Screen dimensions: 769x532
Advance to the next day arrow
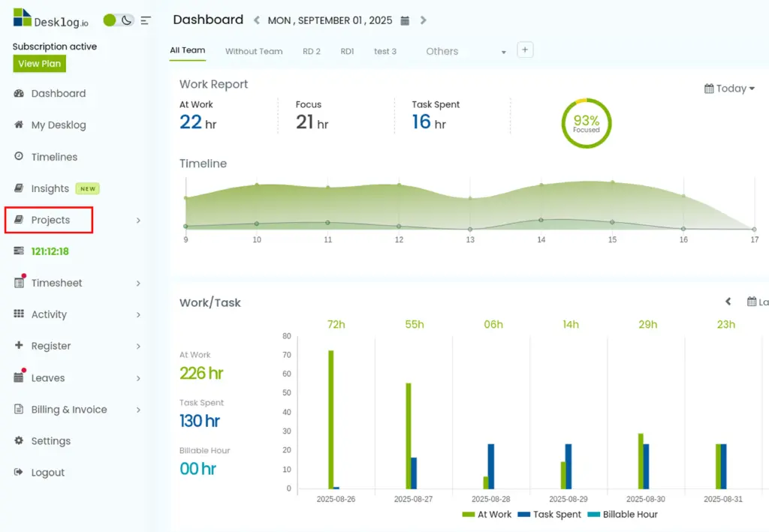tap(424, 20)
